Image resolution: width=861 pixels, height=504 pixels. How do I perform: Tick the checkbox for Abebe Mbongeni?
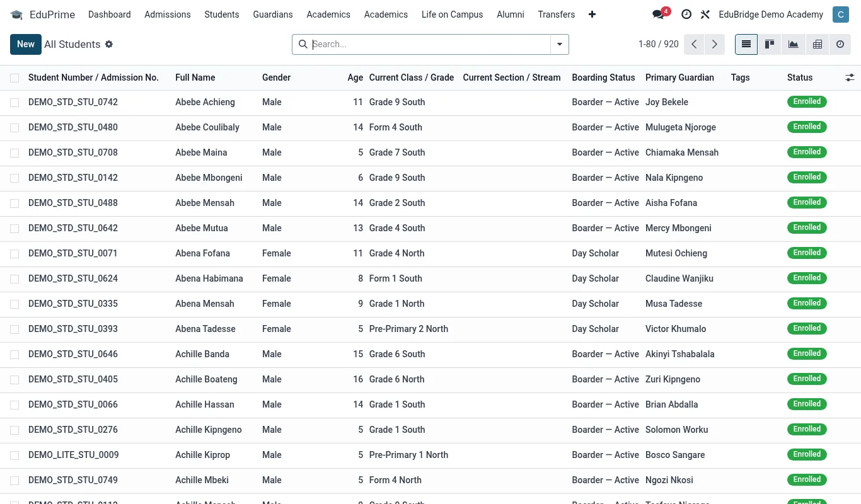tap(14, 178)
